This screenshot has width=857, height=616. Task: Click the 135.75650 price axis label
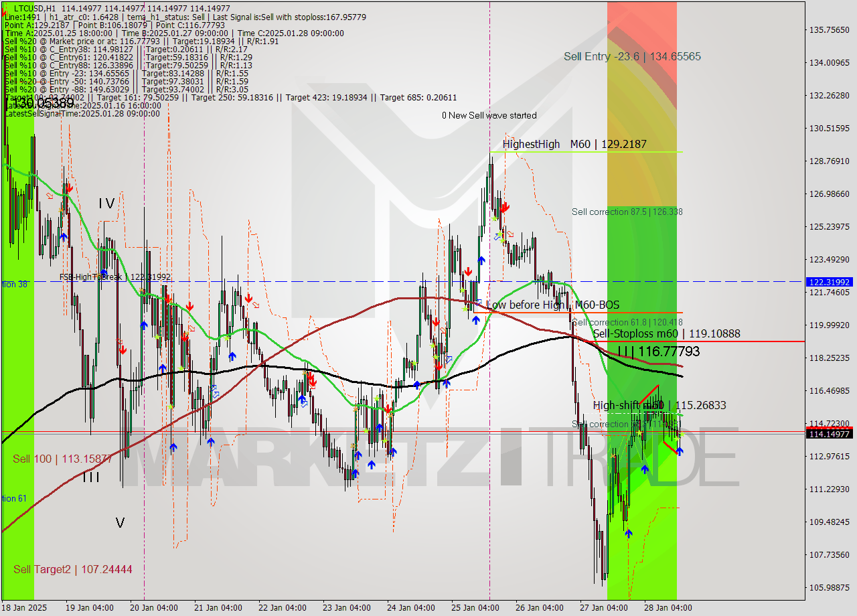point(830,29)
